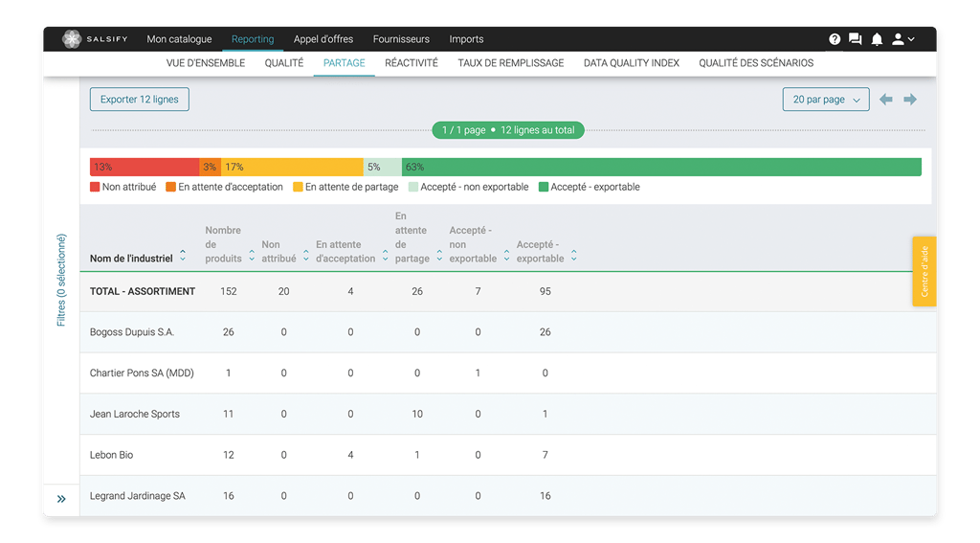Switch to Data Quality Index tab
Image resolution: width=980 pixels, height=543 pixels.
[x=632, y=63]
